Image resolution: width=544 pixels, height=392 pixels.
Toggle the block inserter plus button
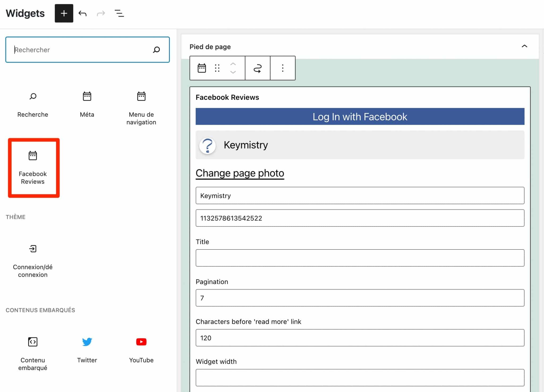[64, 13]
